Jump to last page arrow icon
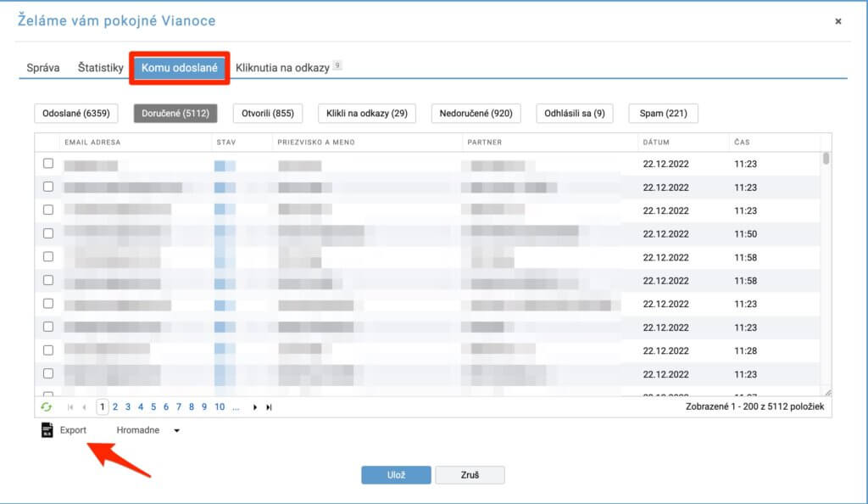 coord(269,407)
